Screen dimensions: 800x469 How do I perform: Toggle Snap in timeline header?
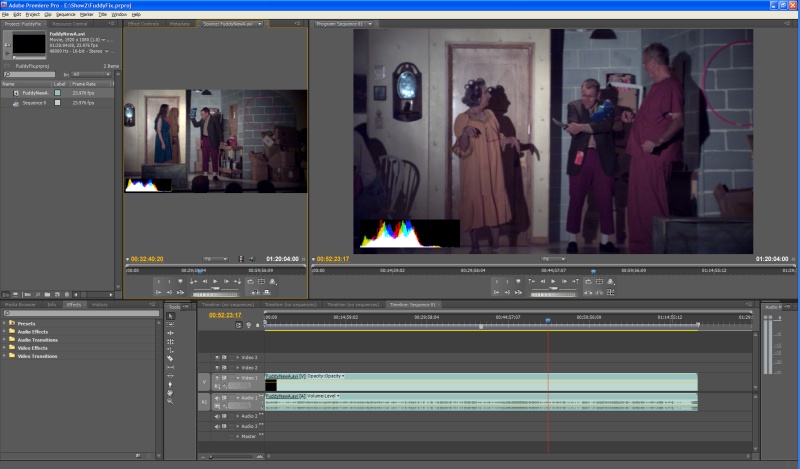click(238, 325)
